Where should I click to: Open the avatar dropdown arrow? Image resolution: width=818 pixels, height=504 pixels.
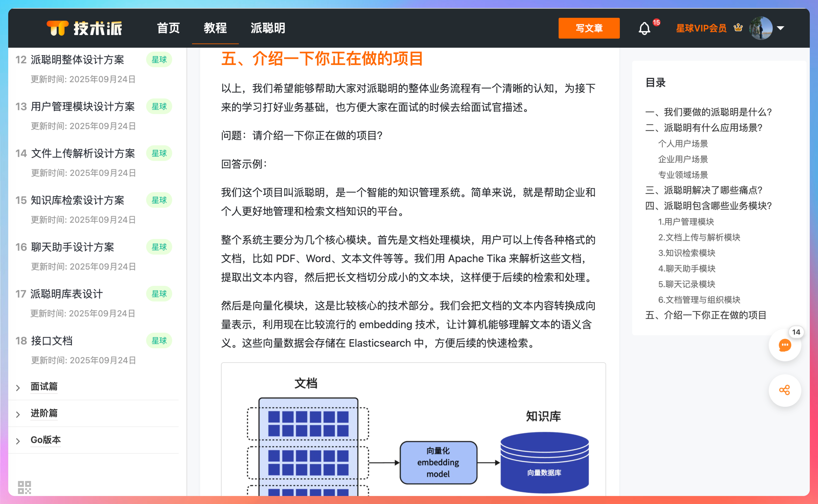coord(781,28)
